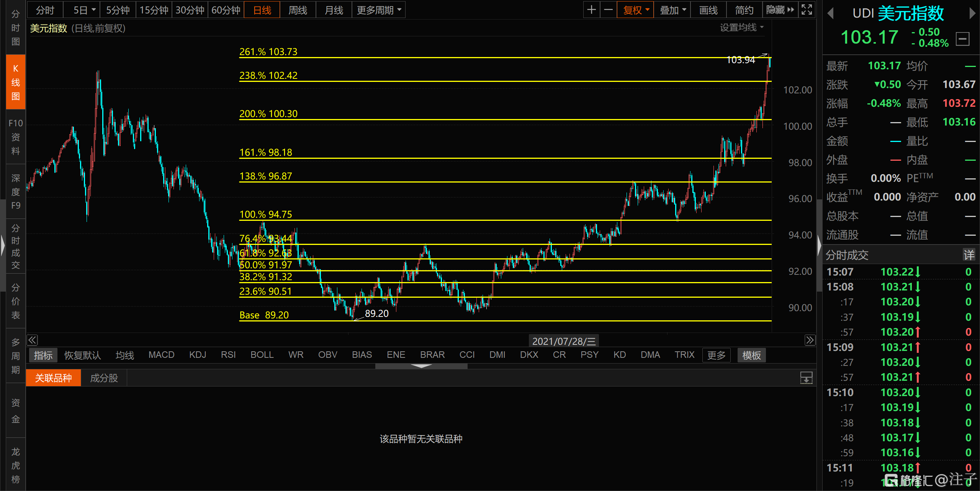Image resolution: width=980 pixels, height=491 pixels.
Task: Open 分时成交 in left sidebar
Action: [15, 246]
